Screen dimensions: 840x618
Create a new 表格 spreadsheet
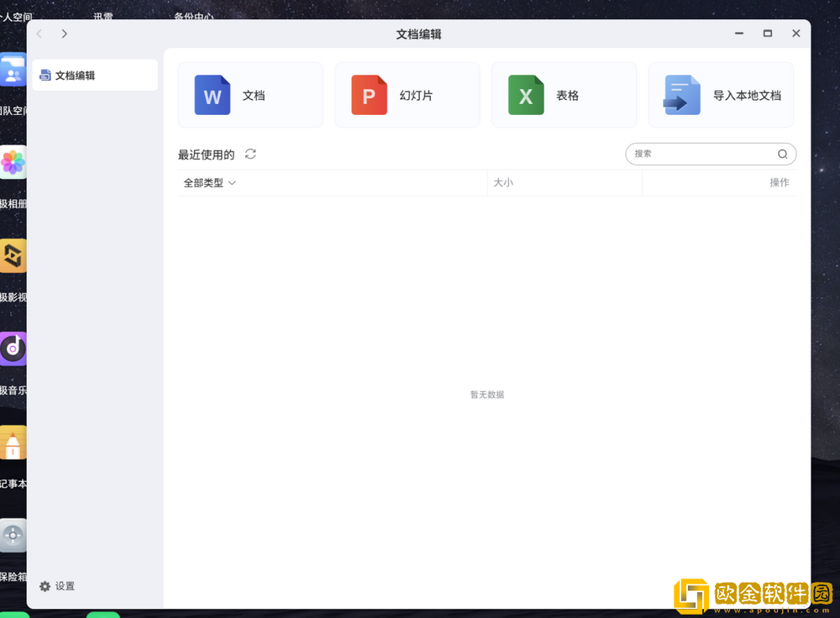[564, 94]
